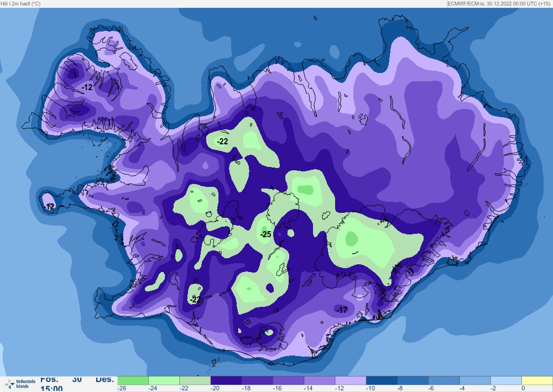Screen dimensions: 553x392
Task: Select the dark indigo -20 legend swatch
Action: (x=226, y=380)
